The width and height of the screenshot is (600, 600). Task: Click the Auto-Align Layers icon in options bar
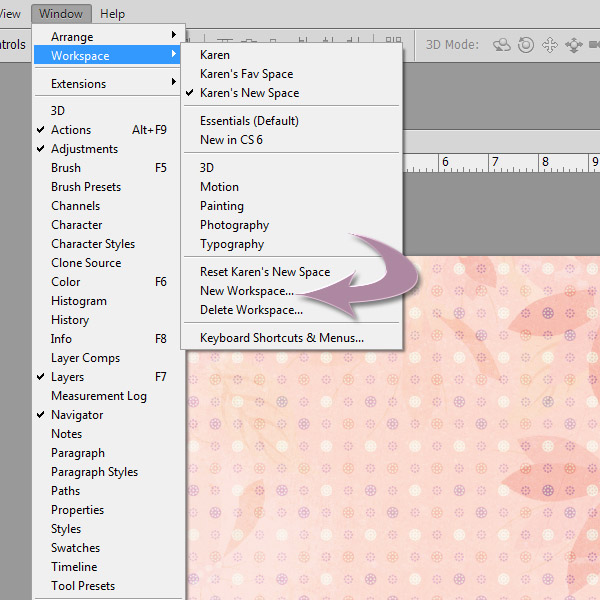(x=393, y=39)
